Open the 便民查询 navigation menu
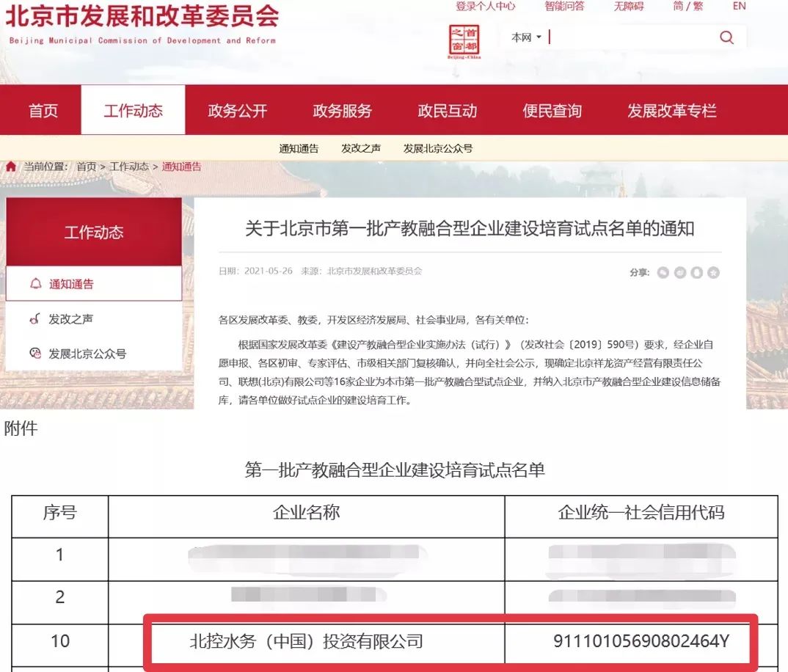The image size is (788, 672). click(552, 111)
